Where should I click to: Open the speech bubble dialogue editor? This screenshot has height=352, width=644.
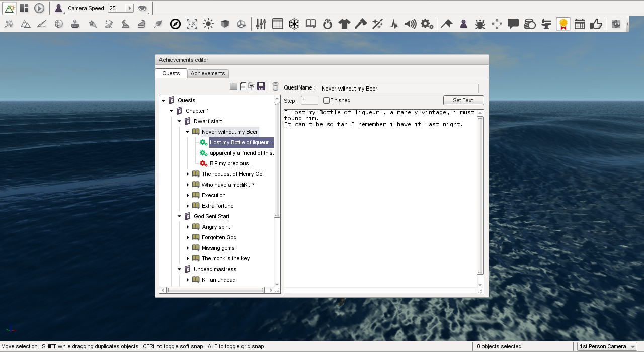pos(513,24)
